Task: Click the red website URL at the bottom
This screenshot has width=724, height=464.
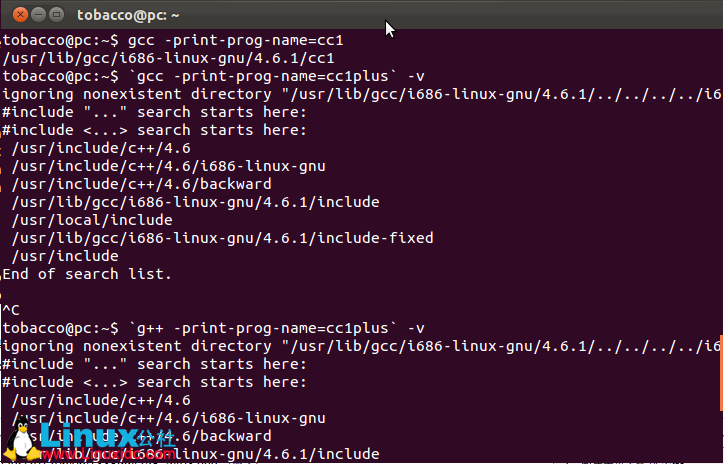Action: coord(109,454)
